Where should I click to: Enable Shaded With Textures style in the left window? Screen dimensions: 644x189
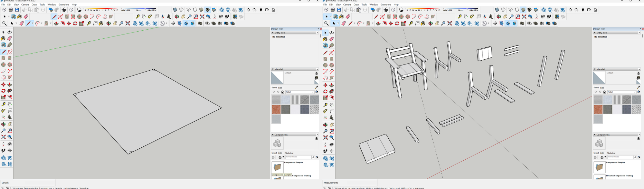[208, 10]
